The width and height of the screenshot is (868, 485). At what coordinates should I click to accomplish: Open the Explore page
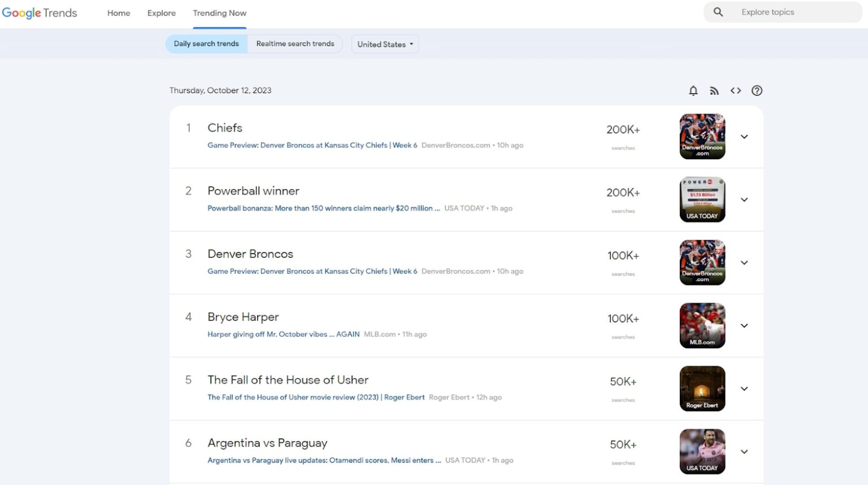coord(161,13)
